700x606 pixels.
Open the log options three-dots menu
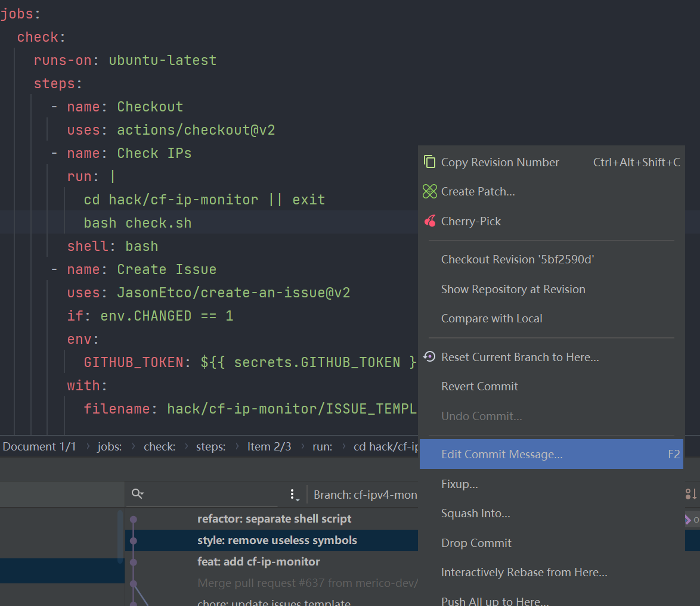coord(293,495)
